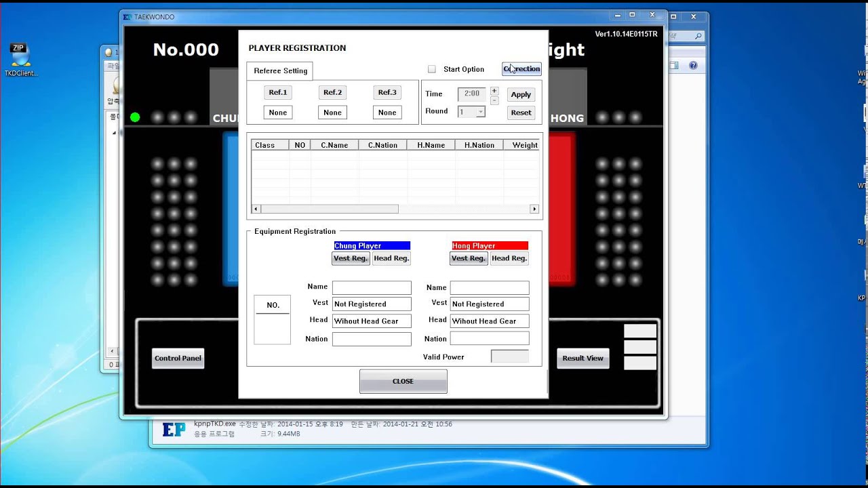Tick the Start Option checkbox

pos(432,69)
